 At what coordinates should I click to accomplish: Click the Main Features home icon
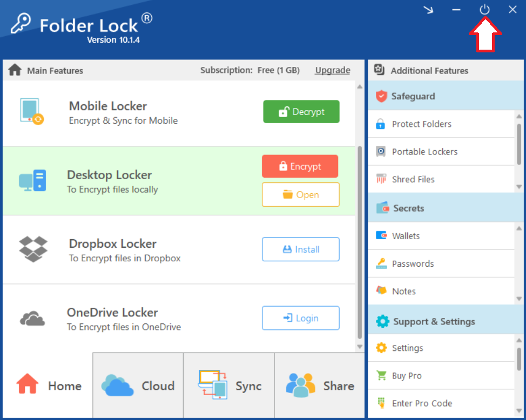pyautogui.click(x=15, y=70)
